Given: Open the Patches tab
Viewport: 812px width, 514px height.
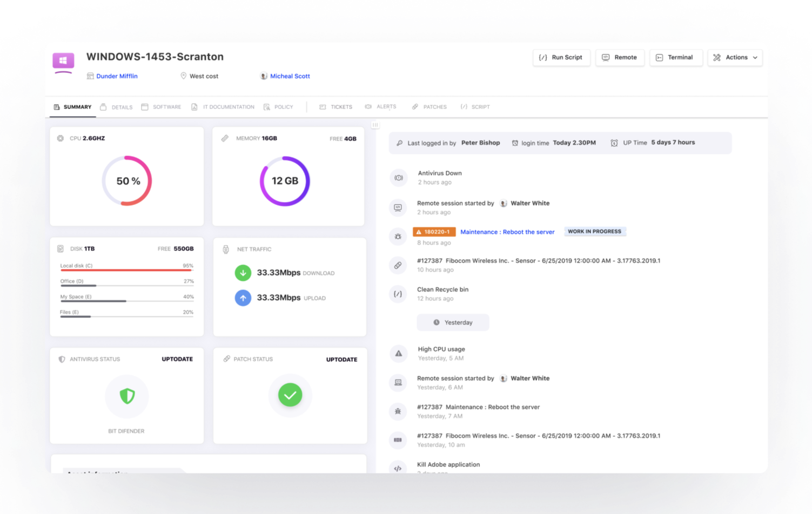Looking at the screenshot, I should 430,107.
